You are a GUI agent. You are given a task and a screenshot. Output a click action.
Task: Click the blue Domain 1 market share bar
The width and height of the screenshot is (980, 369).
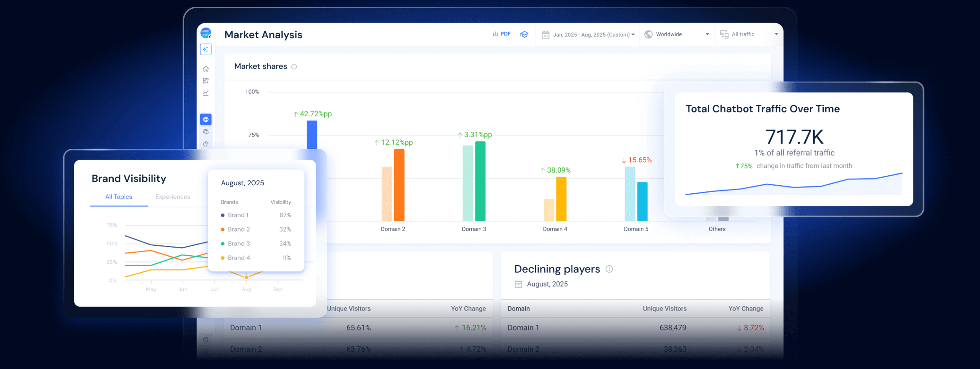tap(312, 134)
